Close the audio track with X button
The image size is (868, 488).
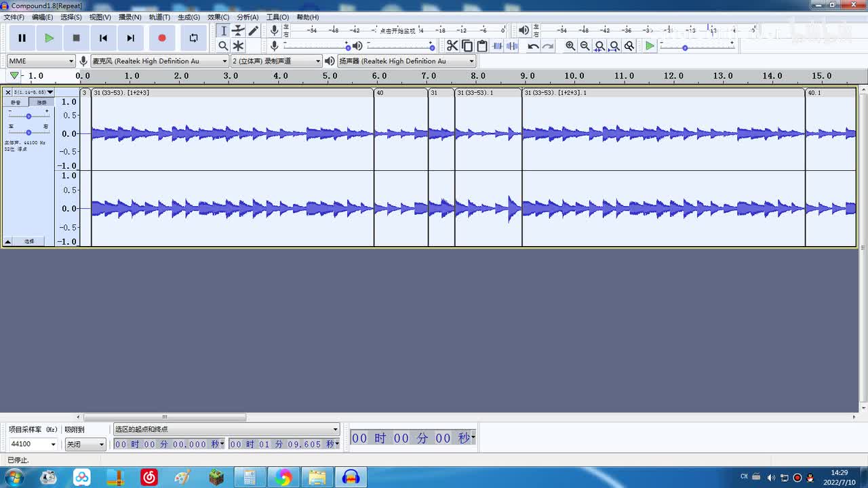click(7, 92)
